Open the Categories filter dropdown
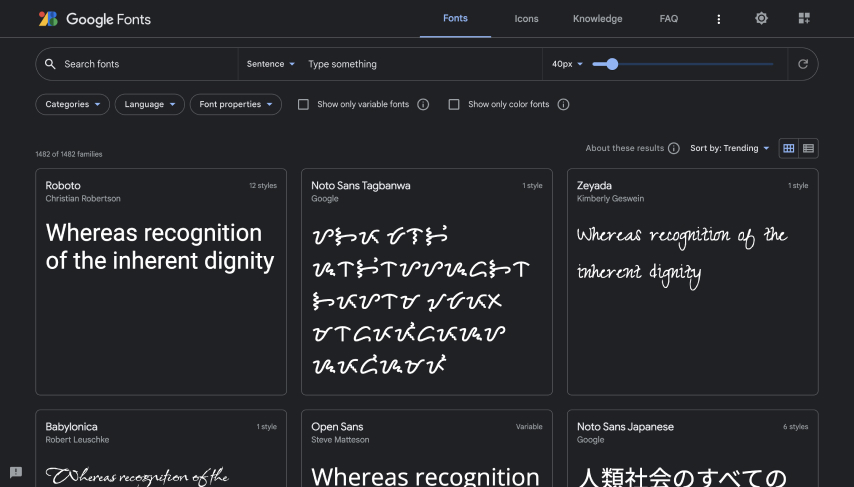 click(72, 104)
